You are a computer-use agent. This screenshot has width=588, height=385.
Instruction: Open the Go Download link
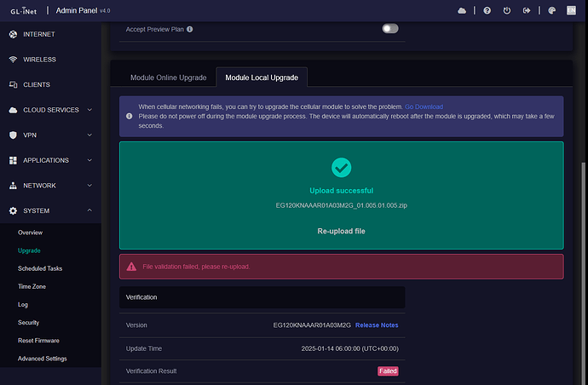click(x=424, y=106)
